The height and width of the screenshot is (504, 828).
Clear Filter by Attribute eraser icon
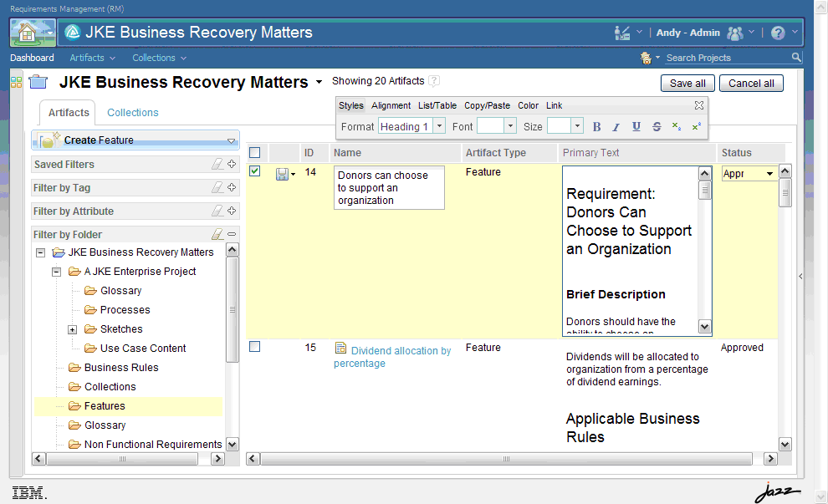[x=217, y=211]
